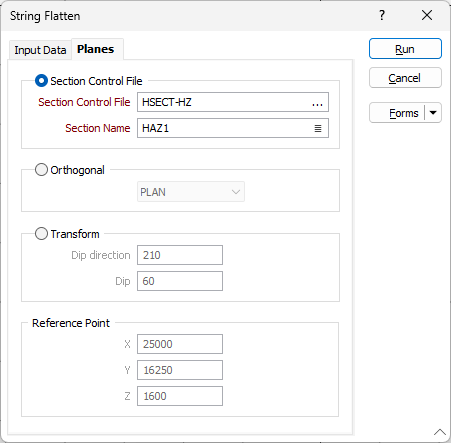Click the HSECT-HZ control file field
Image resolution: width=451 pixels, height=443 pixels.
coord(233,102)
